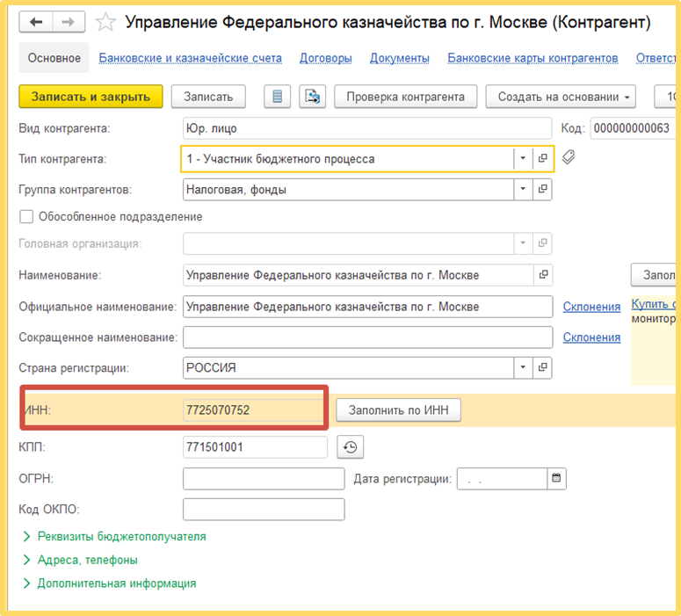681x616 pixels.
Task: Select the Основное tab
Action: coord(54,58)
